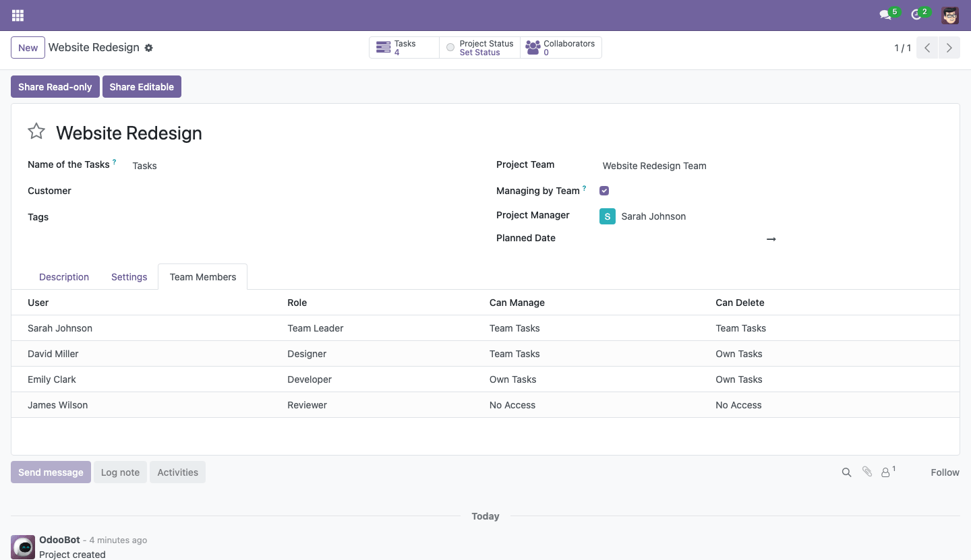This screenshot has width=971, height=560.
Task: Toggle Managing by Team checkbox
Action: (604, 191)
